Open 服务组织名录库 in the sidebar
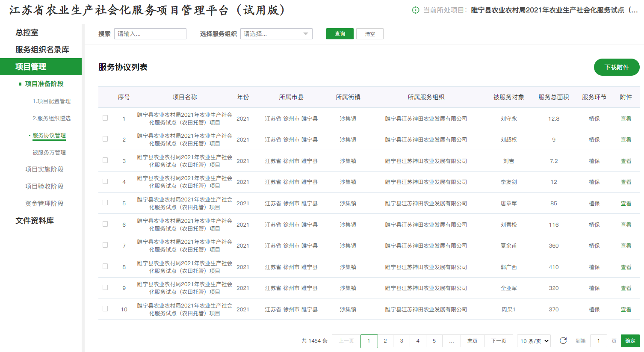Viewport: 644px width, 352px height. click(x=42, y=50)
